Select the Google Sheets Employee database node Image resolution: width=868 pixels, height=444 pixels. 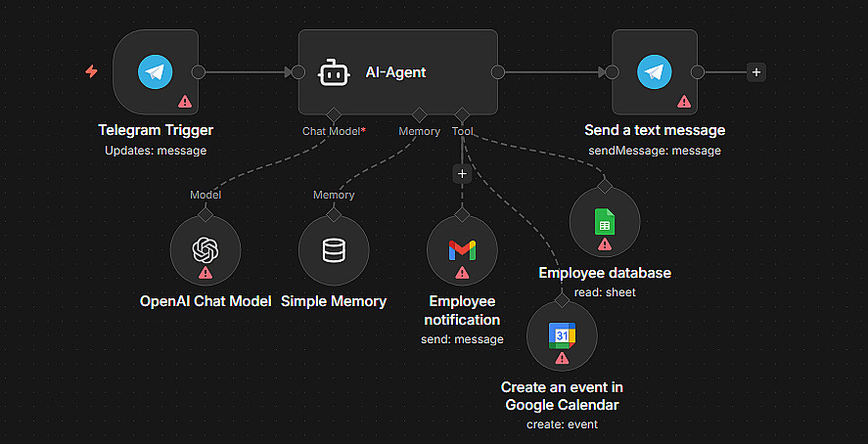[605, 222]
